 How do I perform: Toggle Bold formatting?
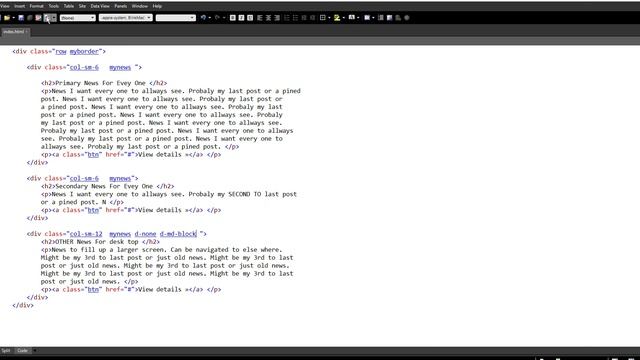[x=233, y=18]
